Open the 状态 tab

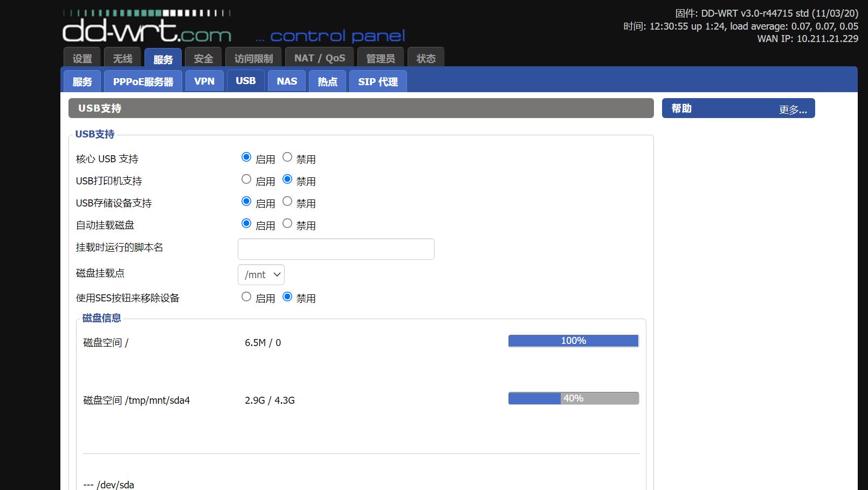coord(426,58)
